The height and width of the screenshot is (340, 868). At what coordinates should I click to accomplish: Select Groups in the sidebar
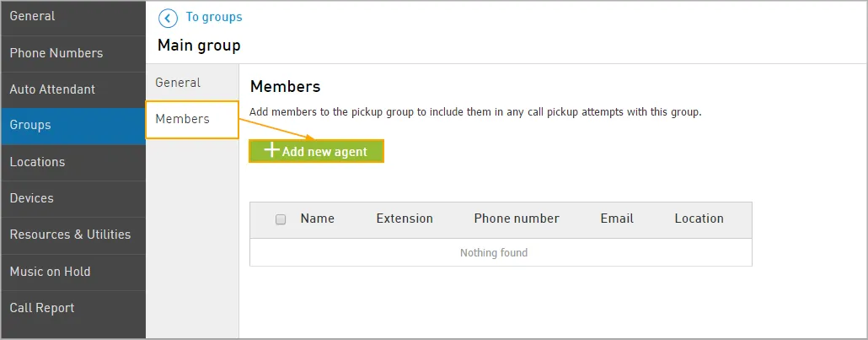[73, 126]
